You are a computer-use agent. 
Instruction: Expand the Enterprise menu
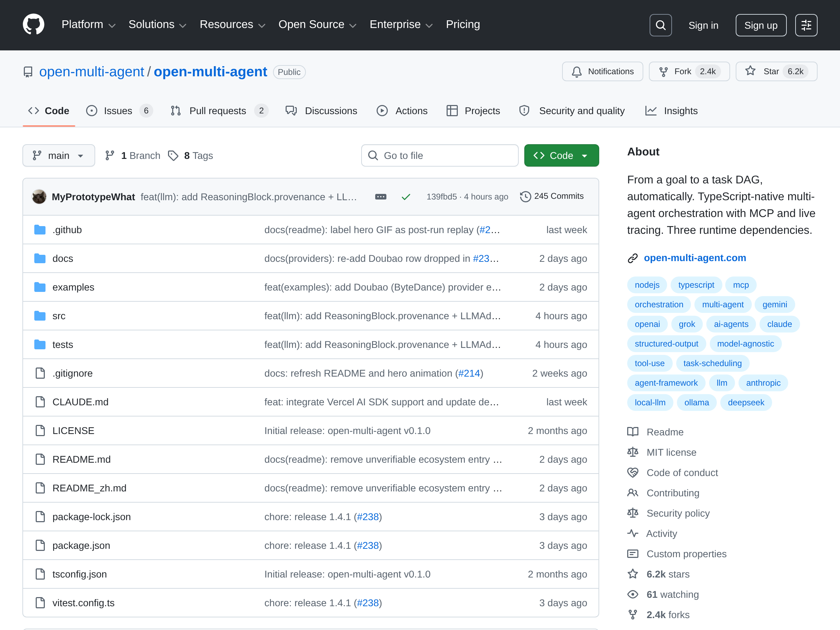click(401, 25)
